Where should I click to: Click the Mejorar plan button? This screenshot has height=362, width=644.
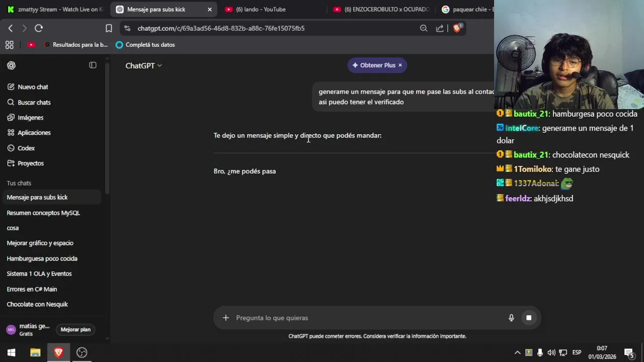coord(75,330)
